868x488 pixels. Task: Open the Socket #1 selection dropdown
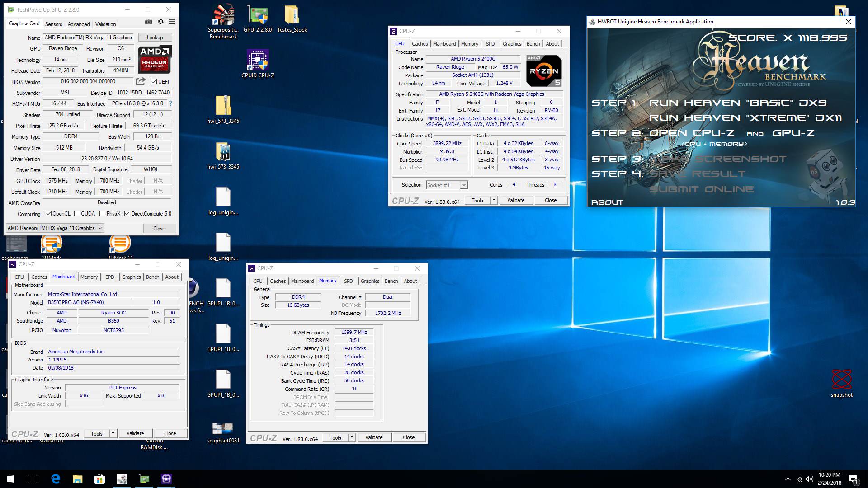(x=447, y=185)
